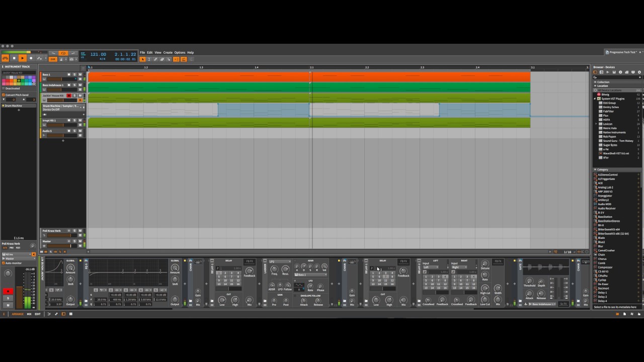Switch to the ARRANGE view

[x=18, y=314]
